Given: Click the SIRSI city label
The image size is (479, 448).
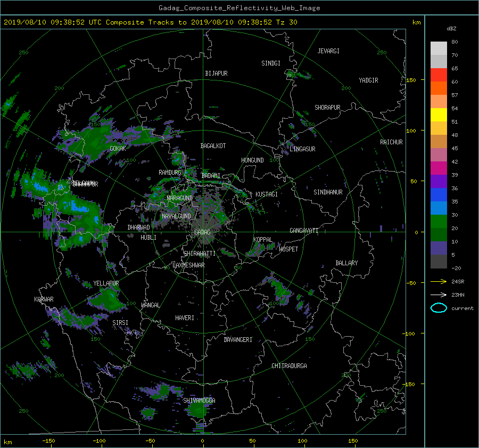Looking at the screenshot, I should coord(120,323).
